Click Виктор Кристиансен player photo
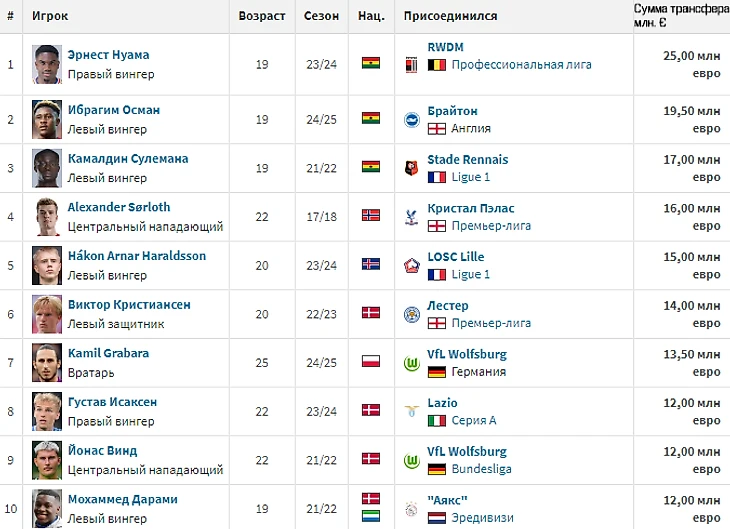The image size is (730, 529). [47, 314]
